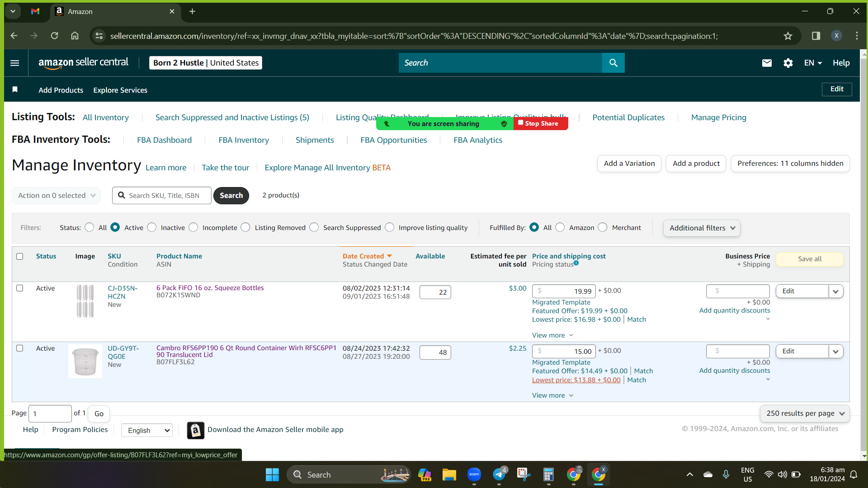Click the bookmark flag icon in navigation bar

[x=15, y=89]
